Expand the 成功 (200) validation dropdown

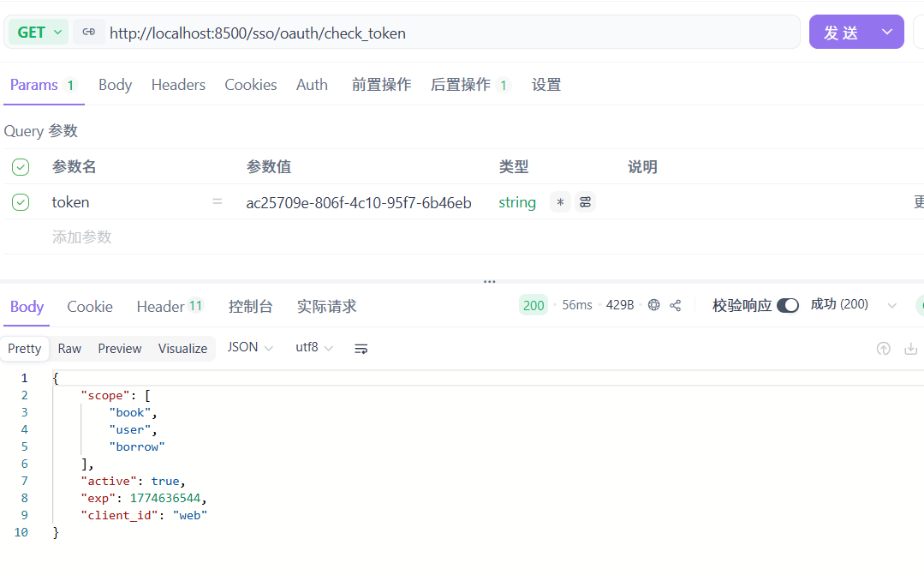pos(891,305)
